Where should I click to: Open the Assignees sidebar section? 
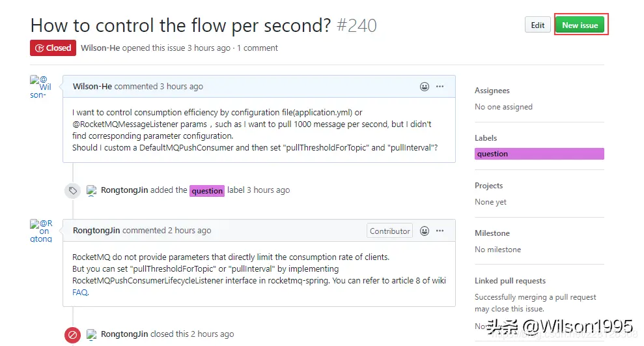tap(492, 91)
